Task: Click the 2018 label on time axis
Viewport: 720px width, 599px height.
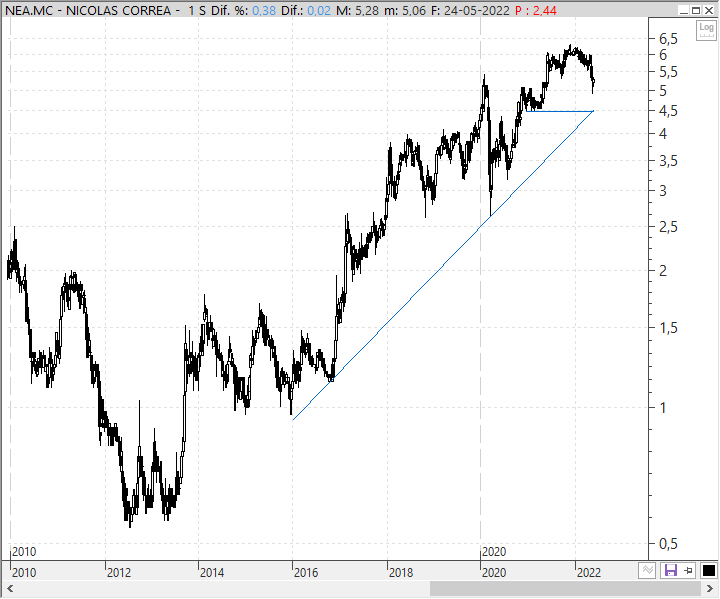Action: coord(401,572)
